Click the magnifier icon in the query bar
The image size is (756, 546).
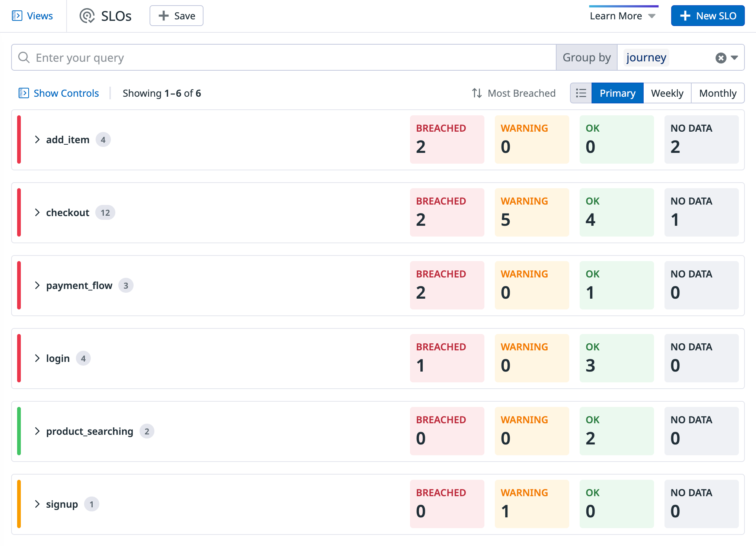point(24,57)
